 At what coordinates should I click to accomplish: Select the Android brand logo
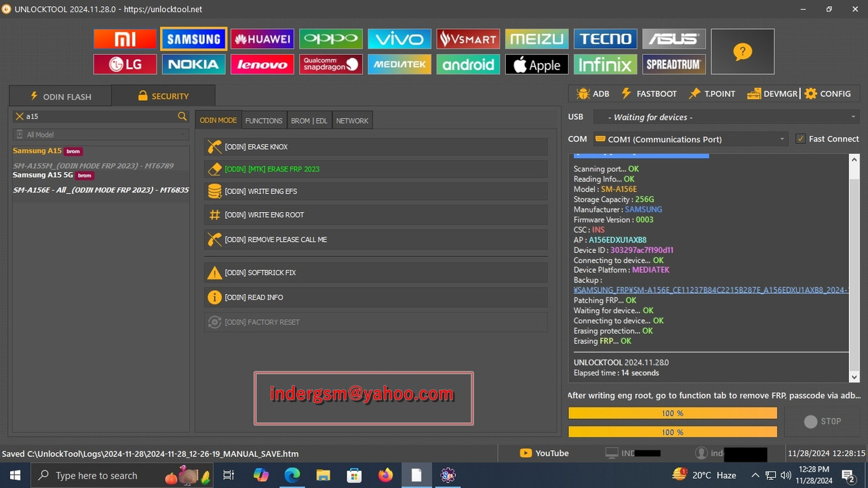[x=468, y=64]
